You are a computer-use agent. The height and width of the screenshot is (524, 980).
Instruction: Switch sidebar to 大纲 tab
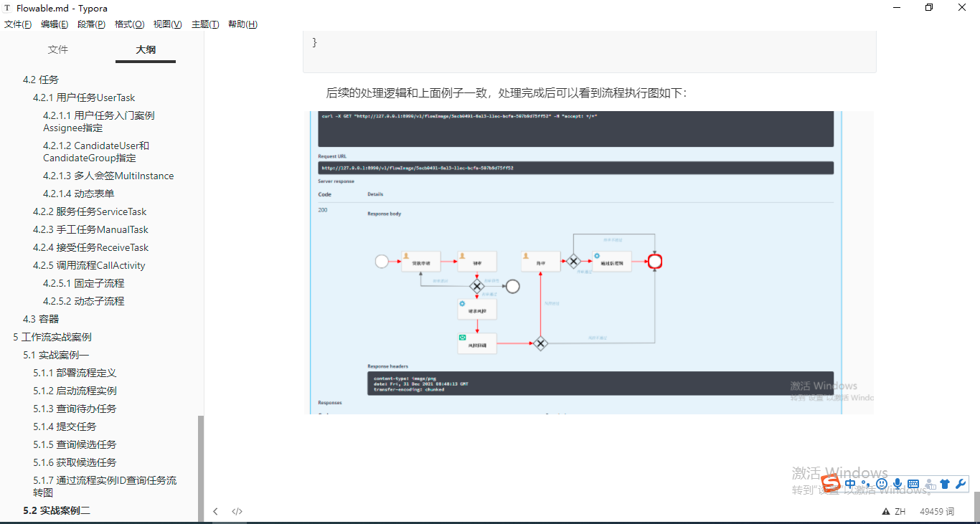[x=146, y=49]
